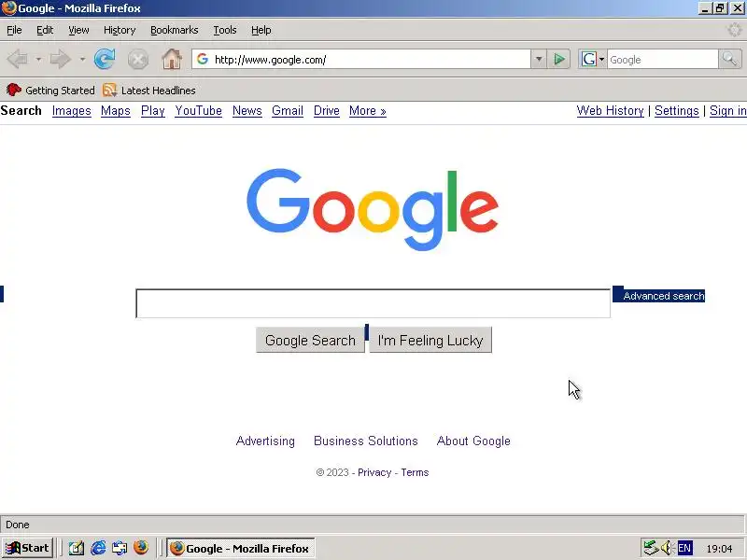This screenshot has width=747, height=560.
Task: Click the Google logo image
Action: [373, 209]
